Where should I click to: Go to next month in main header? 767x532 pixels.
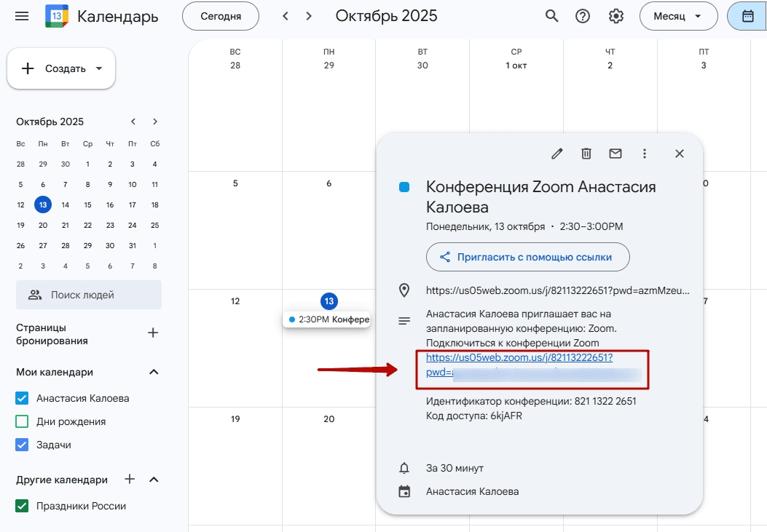[309, 16]
